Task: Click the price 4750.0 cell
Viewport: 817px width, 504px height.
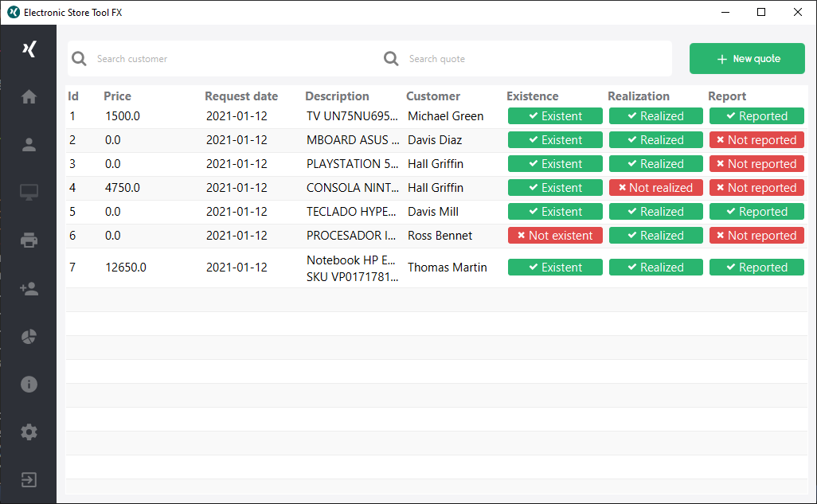Action: coord(123,188)
